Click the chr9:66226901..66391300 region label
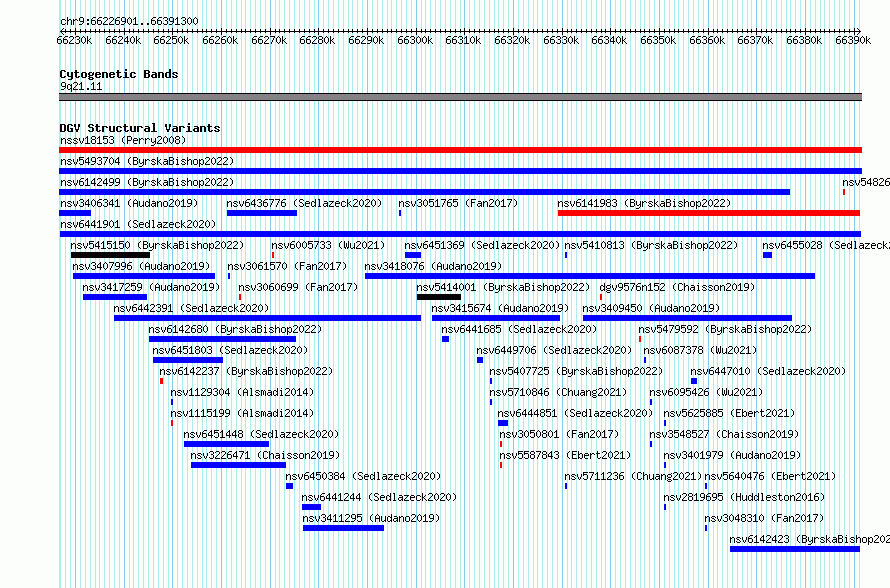The image size is (890, 588). 129,21
